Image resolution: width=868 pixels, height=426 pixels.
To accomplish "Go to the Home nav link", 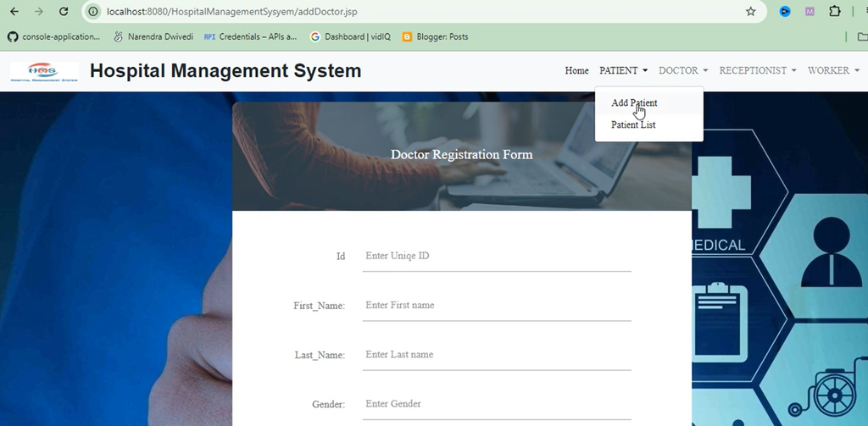I will coord(576,70).
